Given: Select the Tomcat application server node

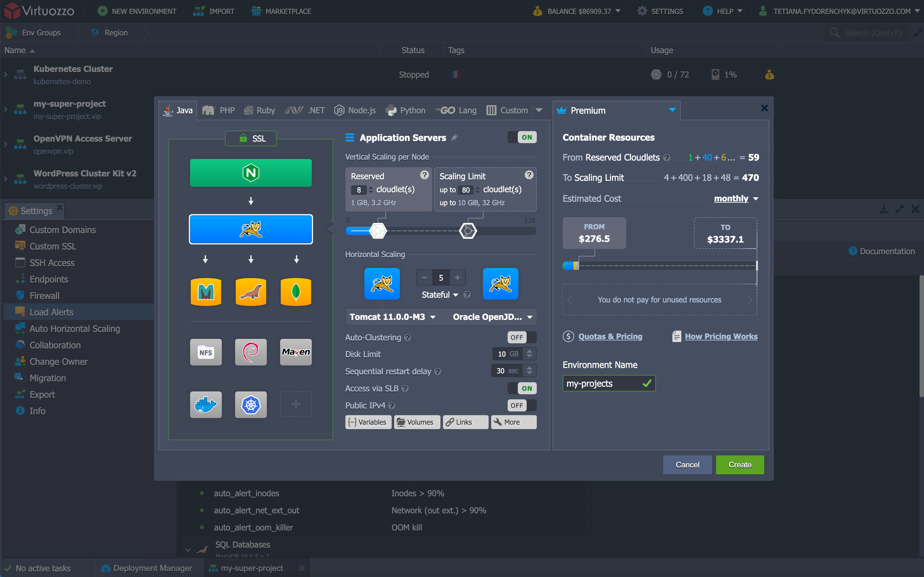Looking at the screenshot, I should click(251, 229).
